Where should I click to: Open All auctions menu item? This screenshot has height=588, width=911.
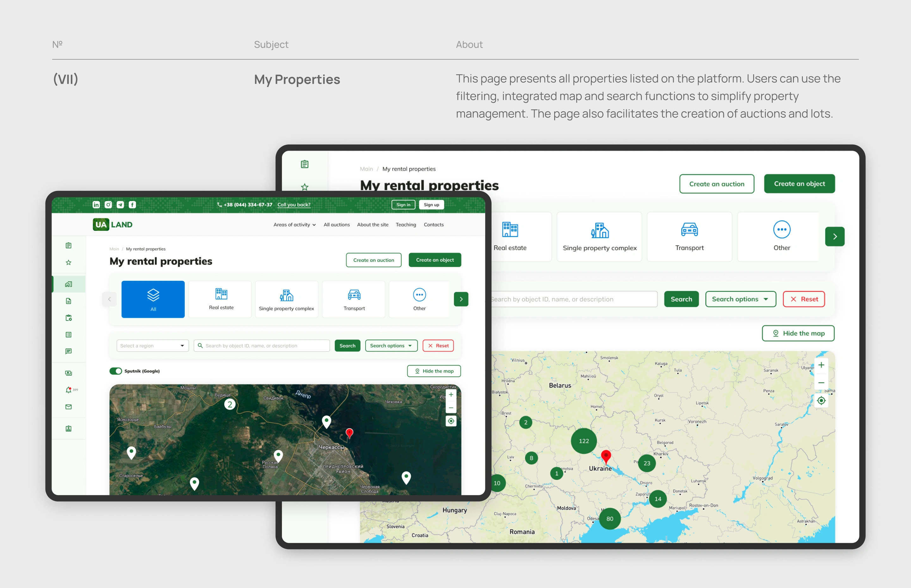pos(337,225)
